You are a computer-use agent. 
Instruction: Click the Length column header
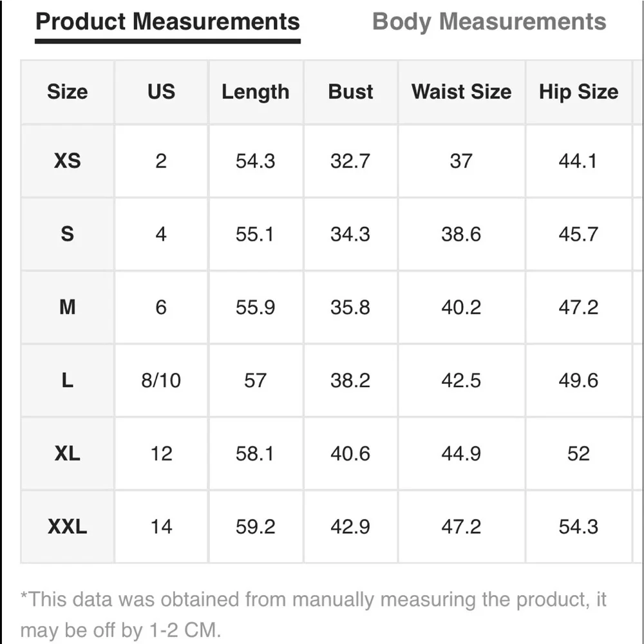click(x=255, y=92)
